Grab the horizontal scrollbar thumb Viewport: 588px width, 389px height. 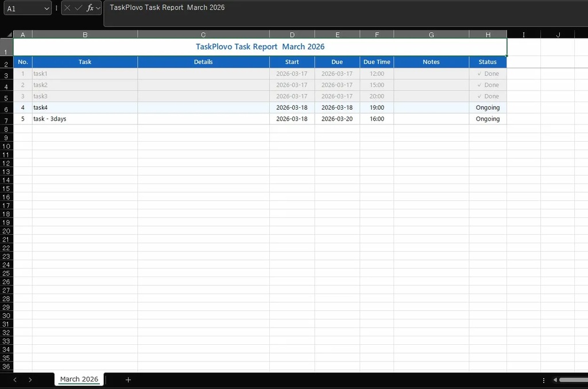[x=574, y=380]
